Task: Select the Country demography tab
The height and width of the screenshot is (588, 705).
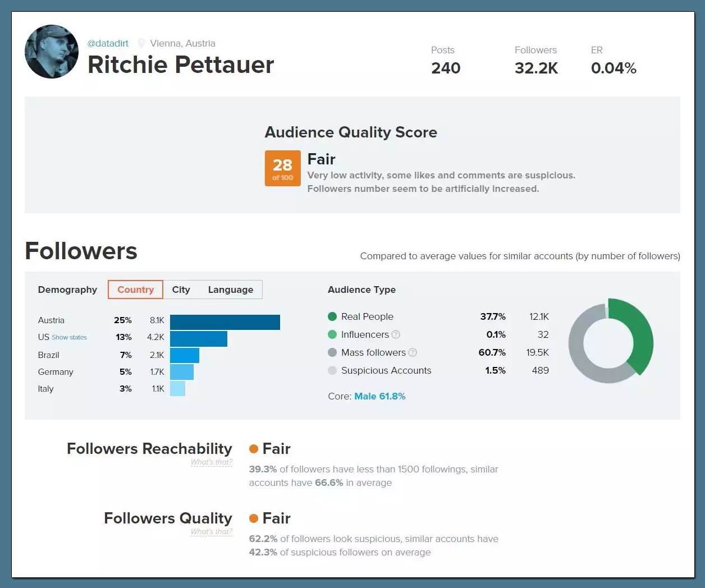Action: tap(135, 290)
